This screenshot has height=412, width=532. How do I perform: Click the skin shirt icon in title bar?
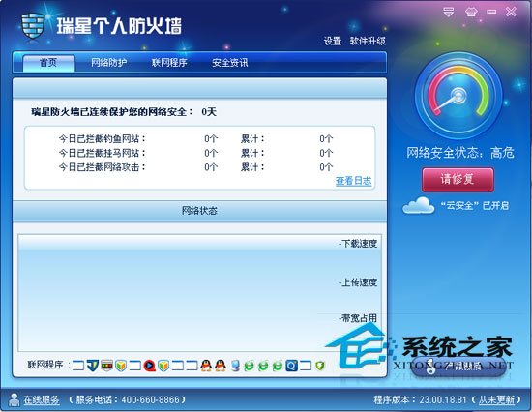(x=471, y=13)
